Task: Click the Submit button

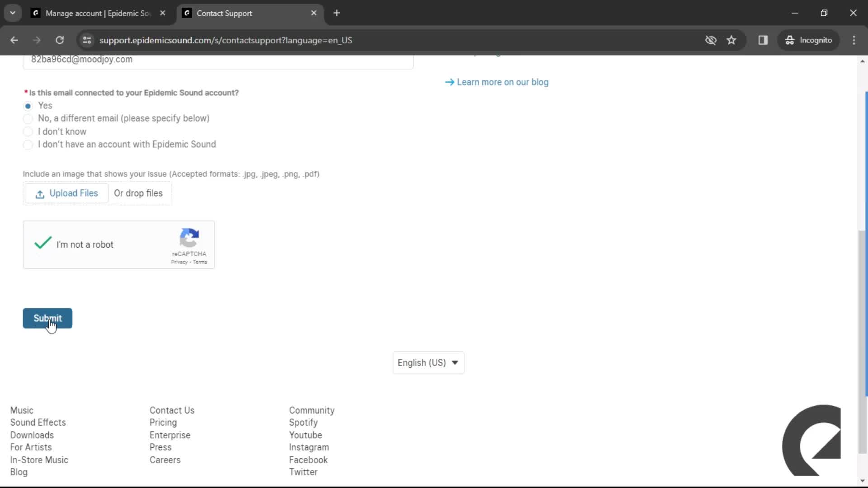Action: pos(47,318)
